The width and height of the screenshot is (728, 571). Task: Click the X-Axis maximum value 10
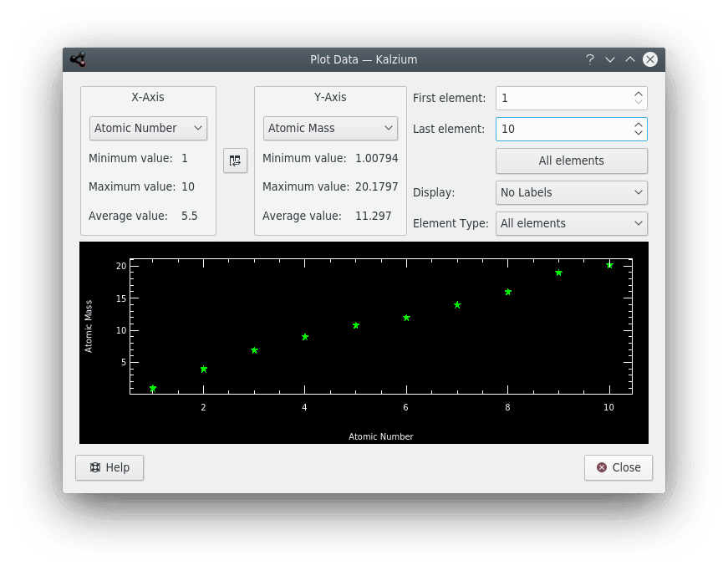pos(188,186)
